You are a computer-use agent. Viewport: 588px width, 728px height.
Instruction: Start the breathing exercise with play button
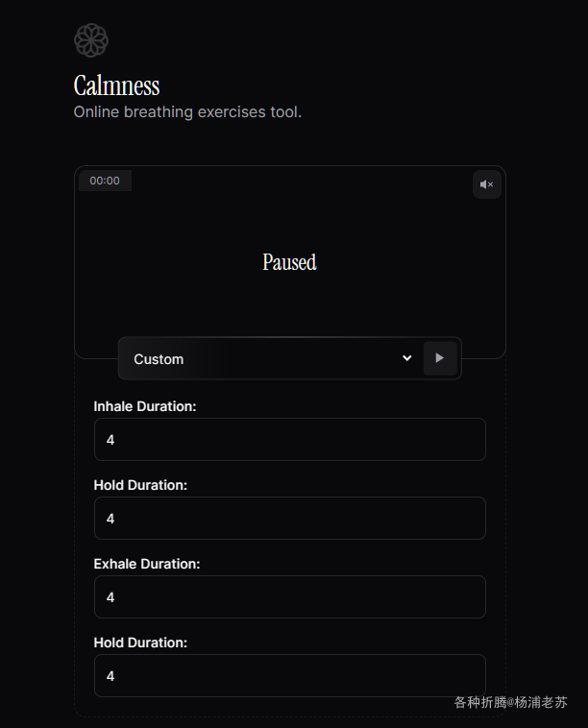(440, 358)
